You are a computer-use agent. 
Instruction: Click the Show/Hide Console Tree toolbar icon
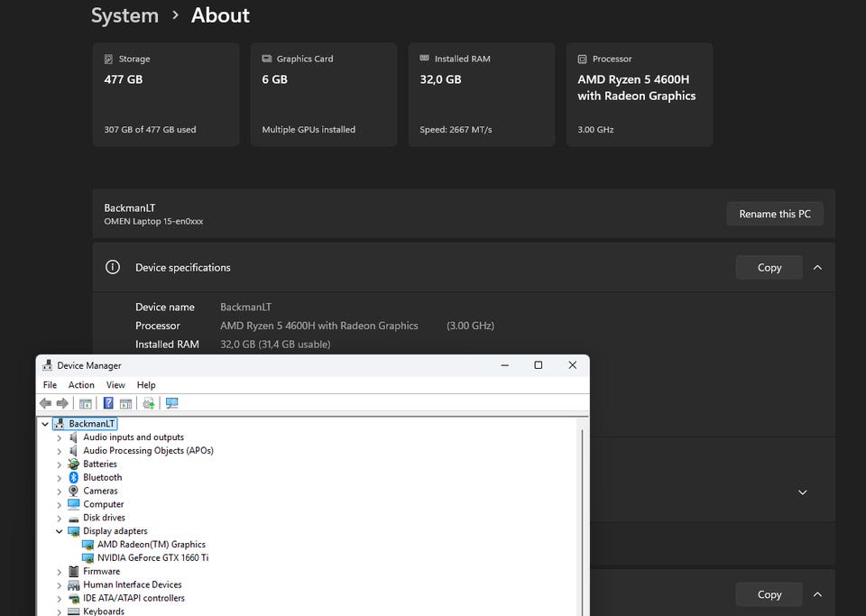86,403
